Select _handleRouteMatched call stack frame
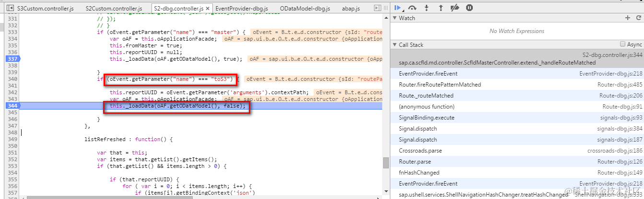The height and width of the screenshot is (199, 644). pos(517,59)
